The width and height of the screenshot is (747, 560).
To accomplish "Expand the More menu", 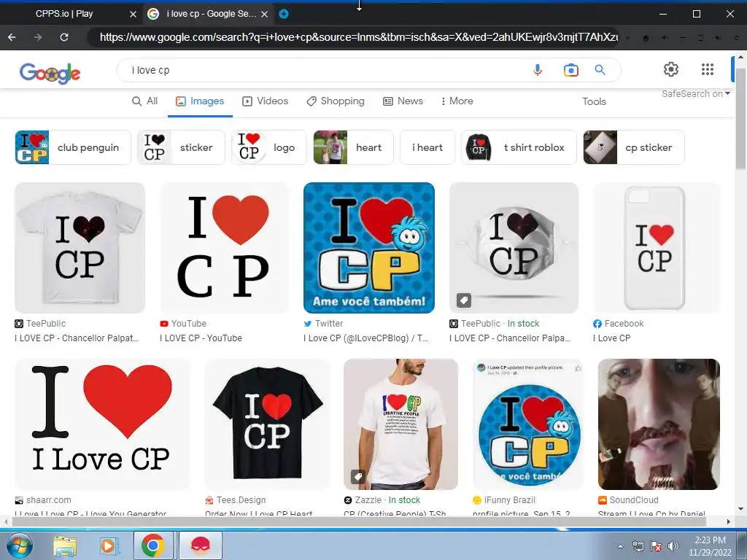I will 457,101.
